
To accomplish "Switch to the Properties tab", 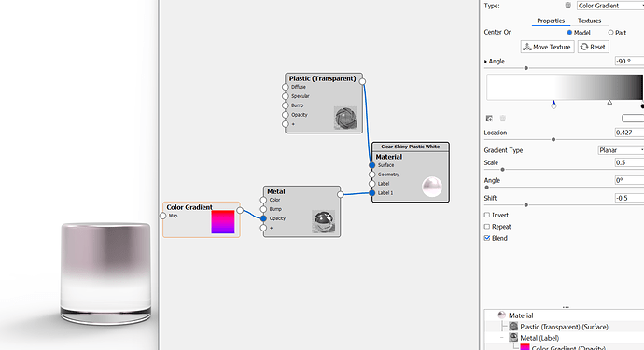I will point(551,21).
